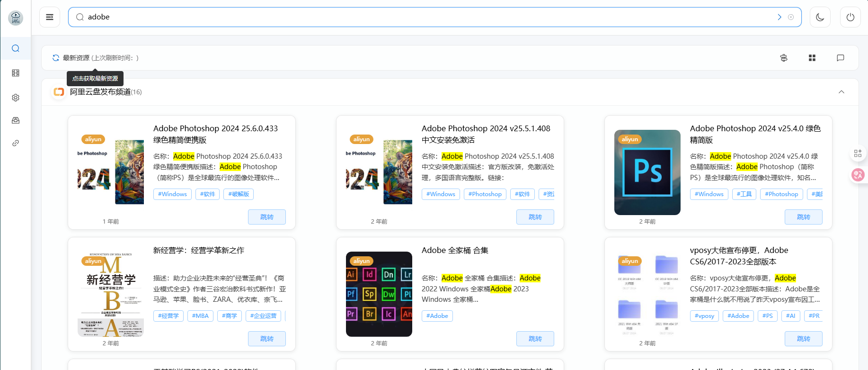Click 跳转 on the 新经营学 card

point(267,339)
